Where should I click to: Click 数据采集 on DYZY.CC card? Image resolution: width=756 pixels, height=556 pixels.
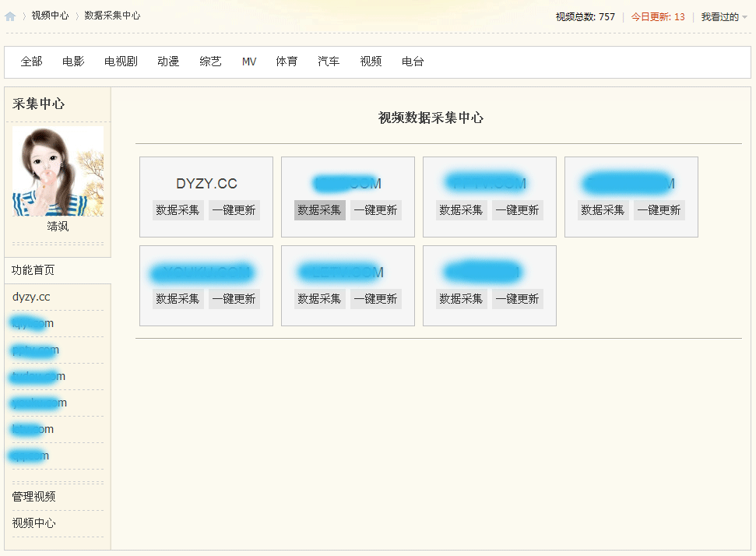tap(178, 210)
